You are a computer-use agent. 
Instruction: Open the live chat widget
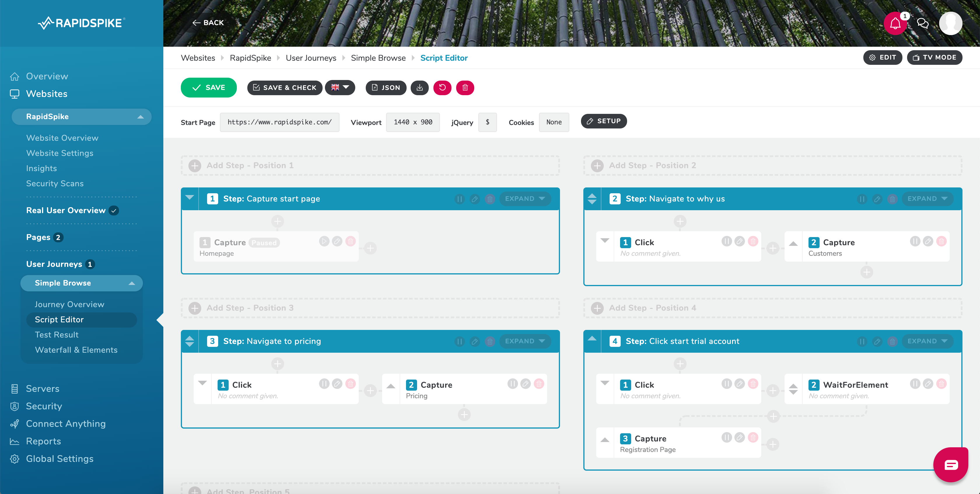(x=950, y=465)
